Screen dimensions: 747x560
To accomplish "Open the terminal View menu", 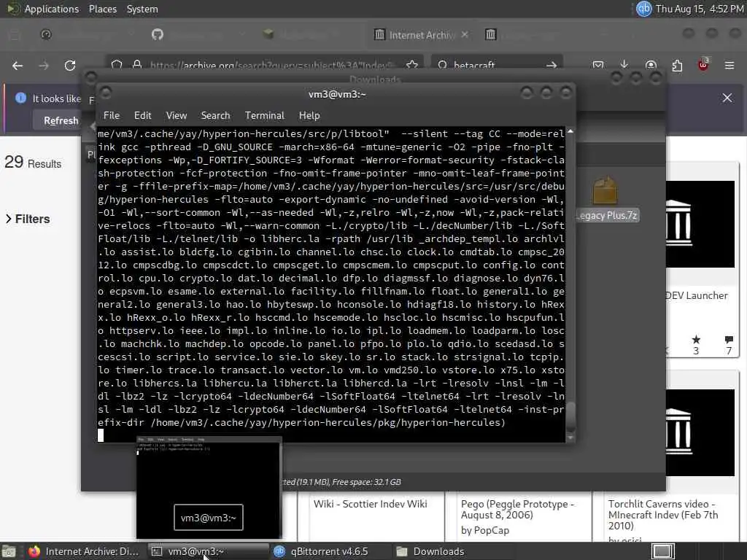I will tap(177, 115).
